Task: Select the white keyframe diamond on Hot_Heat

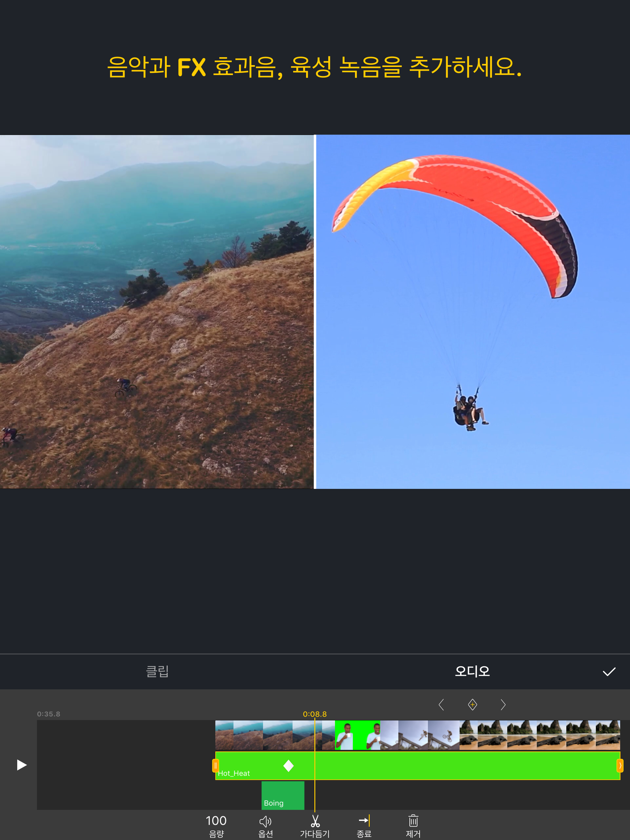Action: pyautogui.click(x=289, y=766)
